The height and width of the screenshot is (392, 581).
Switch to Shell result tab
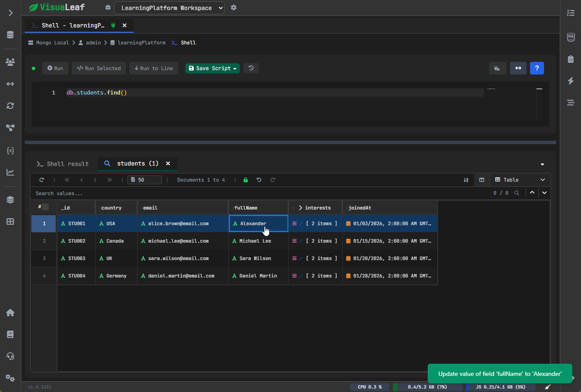pyautogui.click(x=63, y=164)
